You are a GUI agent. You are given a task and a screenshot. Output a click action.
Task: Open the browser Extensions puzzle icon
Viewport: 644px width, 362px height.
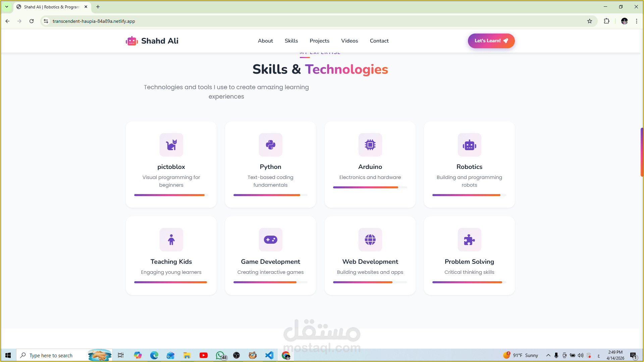tap(606, 21)
